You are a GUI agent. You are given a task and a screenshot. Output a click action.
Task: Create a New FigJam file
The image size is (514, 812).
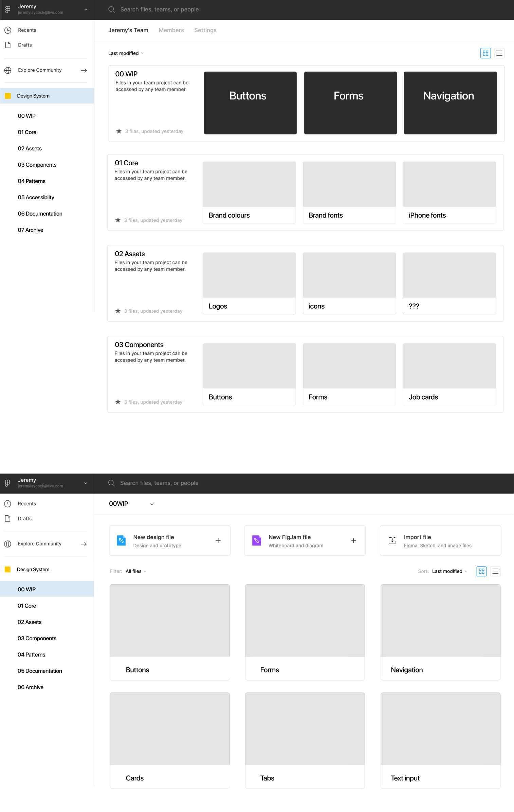click(x=305, y=540)
